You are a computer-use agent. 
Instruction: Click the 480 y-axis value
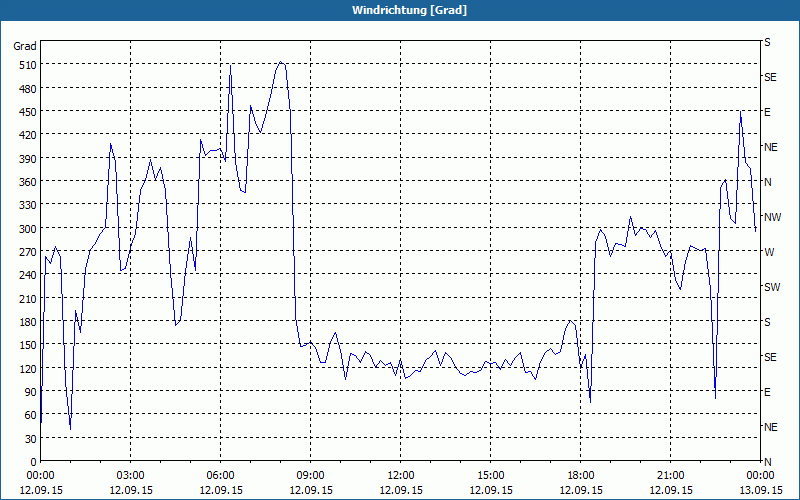28,89
